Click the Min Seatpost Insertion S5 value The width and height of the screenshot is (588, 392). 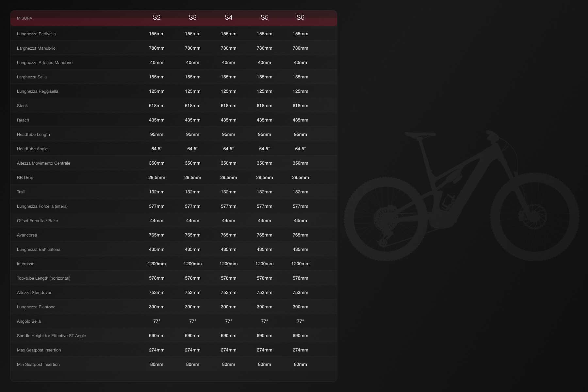coord(264,365)
